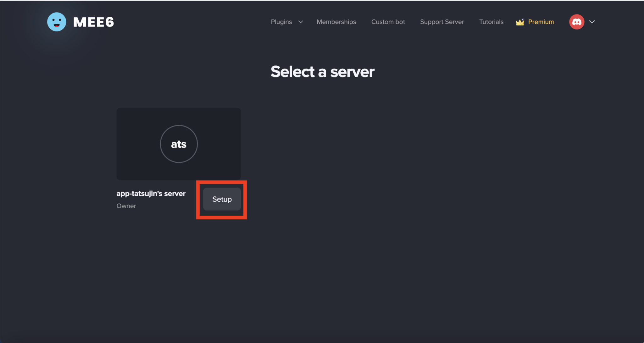The height and width of the screenshot is (343, 644).
Task: Click the Owner label under the server name
Action: pyautogui.click(x=126, y=205)
